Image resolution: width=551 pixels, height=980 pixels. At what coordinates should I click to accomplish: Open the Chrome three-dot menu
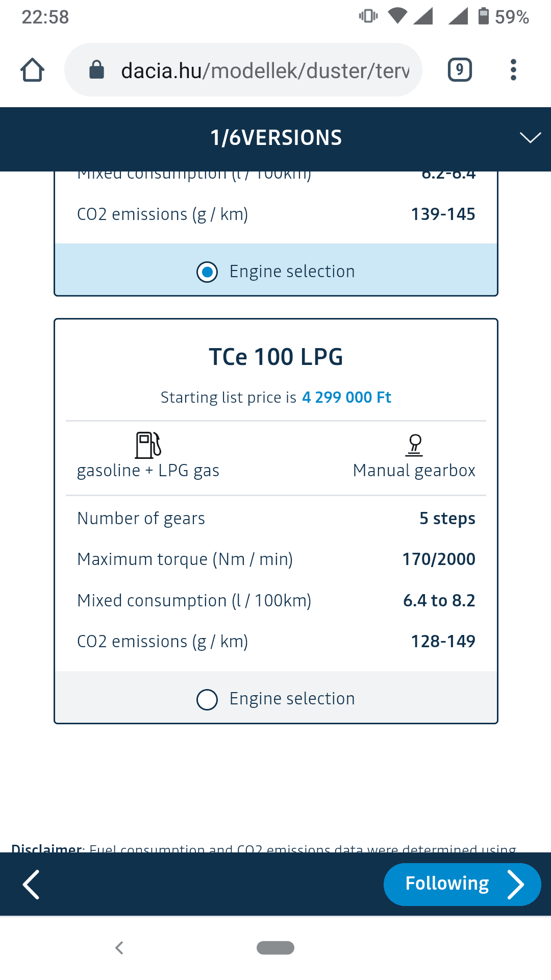[x=513, y=70]
